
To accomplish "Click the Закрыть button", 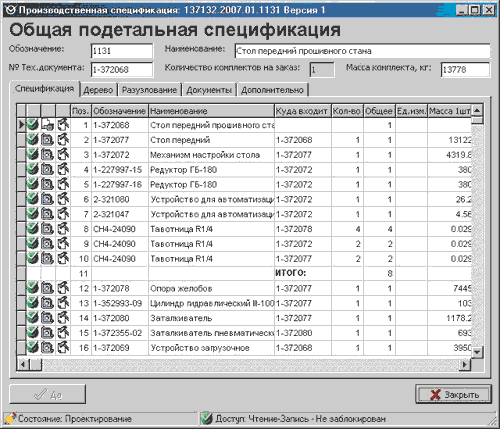I will (454, 394).
